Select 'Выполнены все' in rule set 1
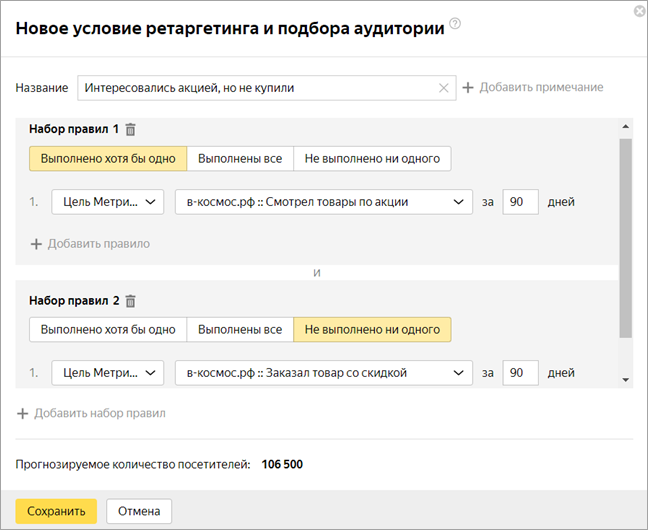This screenshot has height=530, width=648. point(240,158)
